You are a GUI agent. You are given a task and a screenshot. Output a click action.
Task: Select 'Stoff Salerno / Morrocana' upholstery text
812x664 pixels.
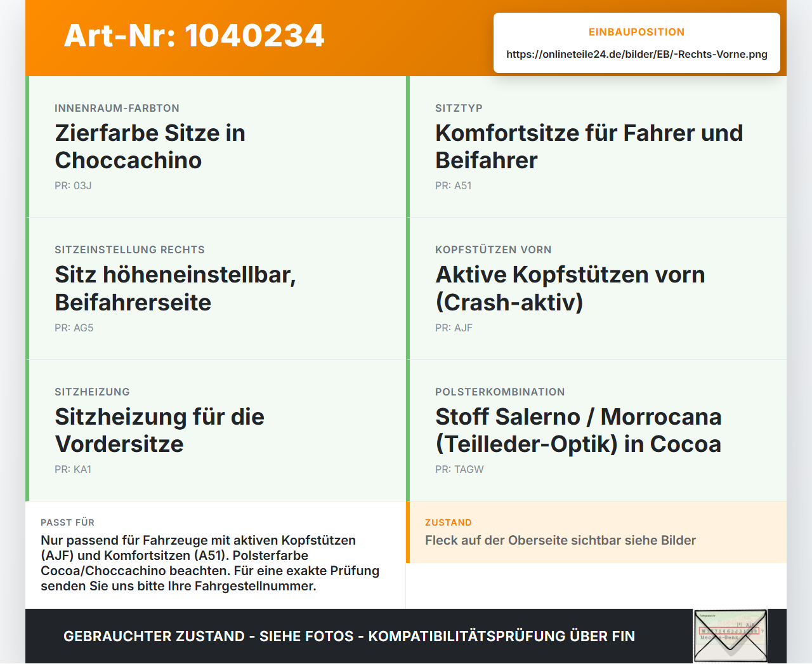tap(579, 430)
